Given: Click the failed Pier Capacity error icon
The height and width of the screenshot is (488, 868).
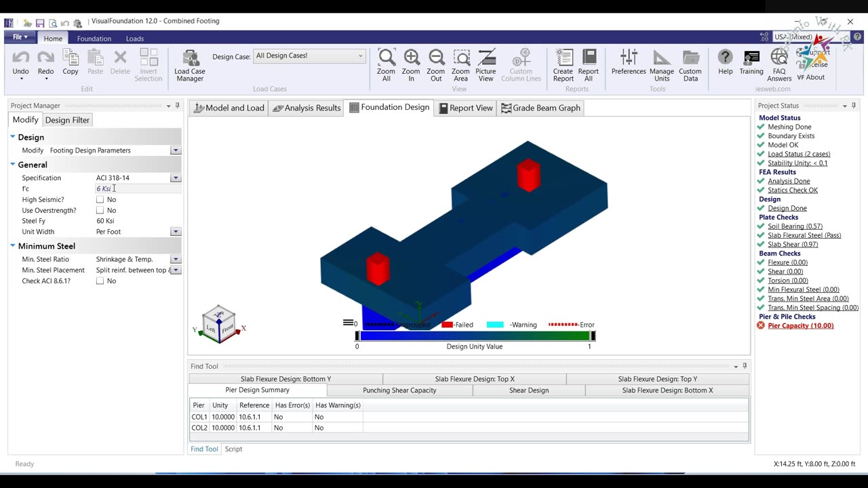Looking at the screenshot, I should 761,325.
